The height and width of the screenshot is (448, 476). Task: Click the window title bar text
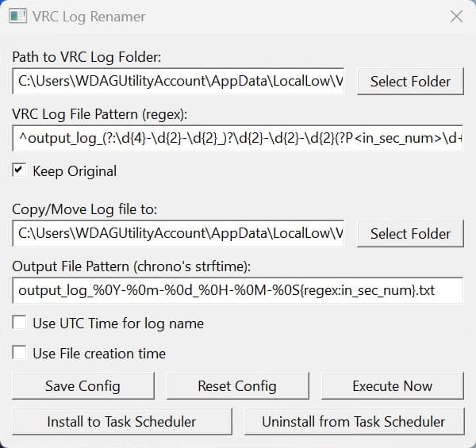coord(89,17)
